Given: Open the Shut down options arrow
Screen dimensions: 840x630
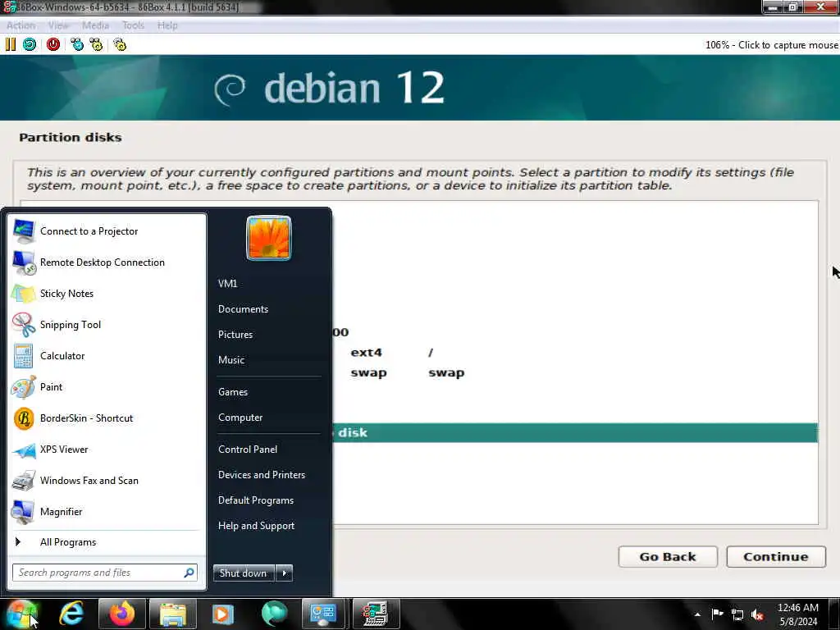Looking at the screenshot, I should (x=284, y=573).
